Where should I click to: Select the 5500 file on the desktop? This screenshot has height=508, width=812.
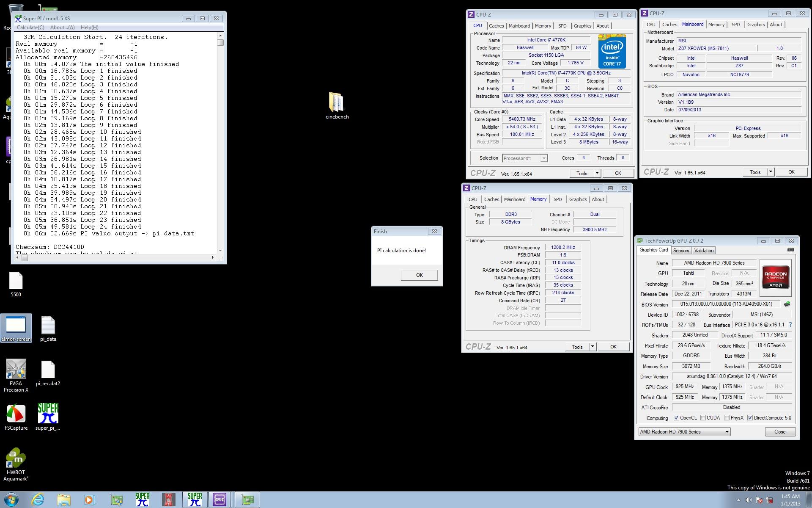coord(16,284)
